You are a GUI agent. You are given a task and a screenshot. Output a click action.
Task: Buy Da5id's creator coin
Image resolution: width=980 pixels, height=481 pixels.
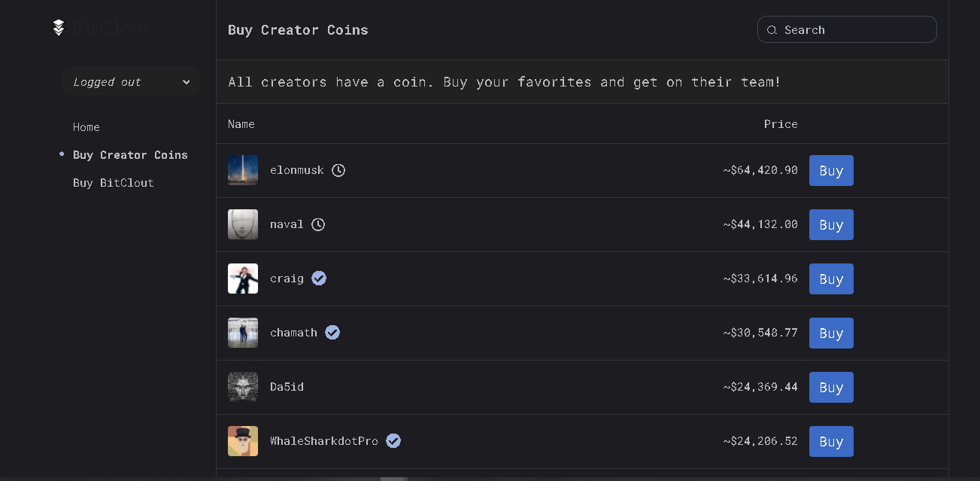pyautogui.click(x=830, y=387)
